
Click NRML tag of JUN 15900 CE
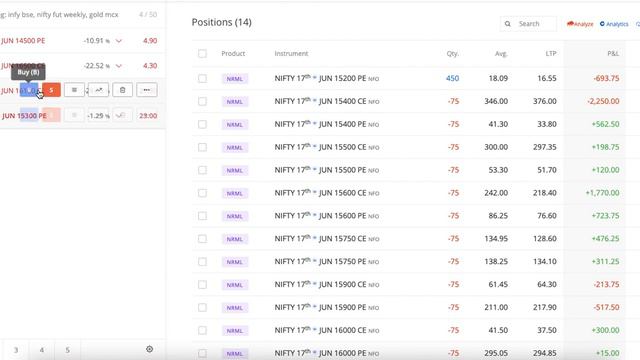click(235, 285)
